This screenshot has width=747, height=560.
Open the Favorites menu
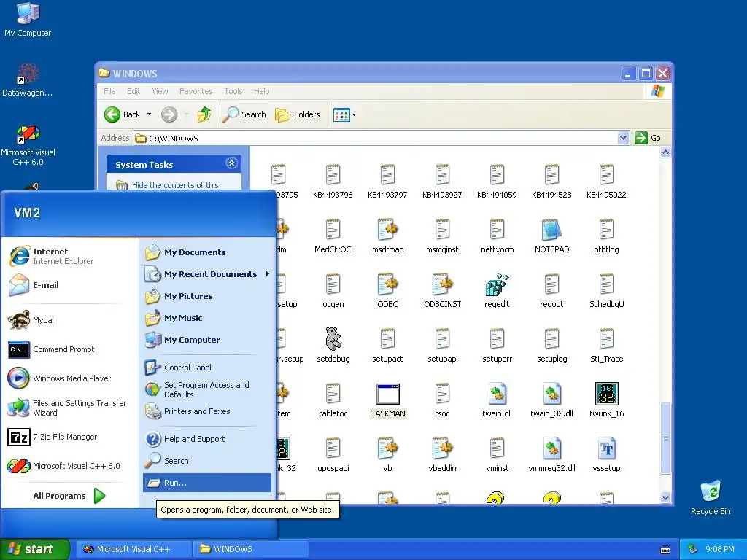196,91
